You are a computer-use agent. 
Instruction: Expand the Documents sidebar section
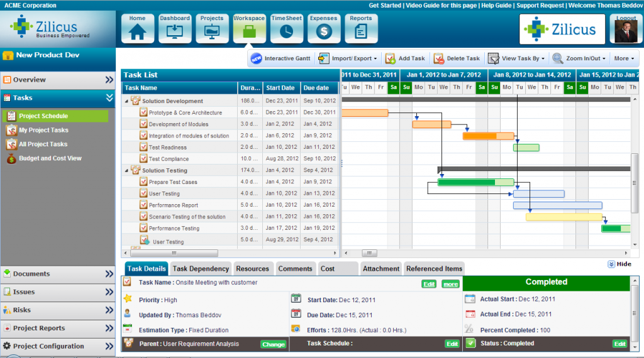click(57, 274)
